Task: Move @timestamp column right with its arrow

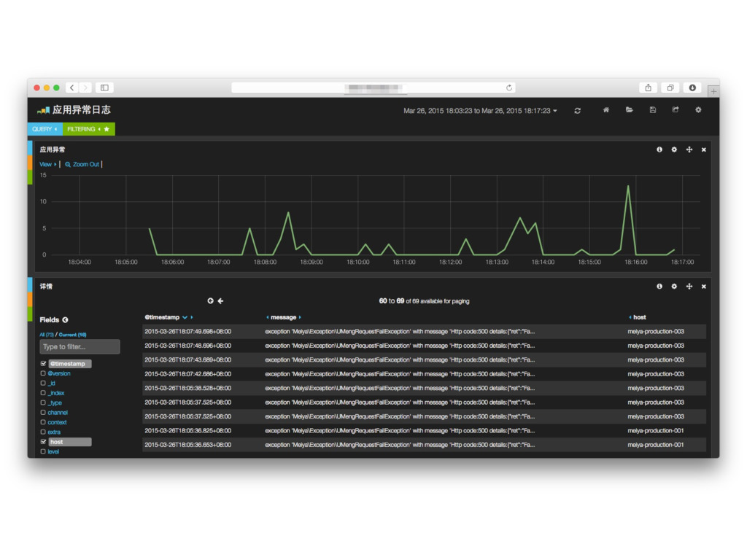Action: coord(192,317)
